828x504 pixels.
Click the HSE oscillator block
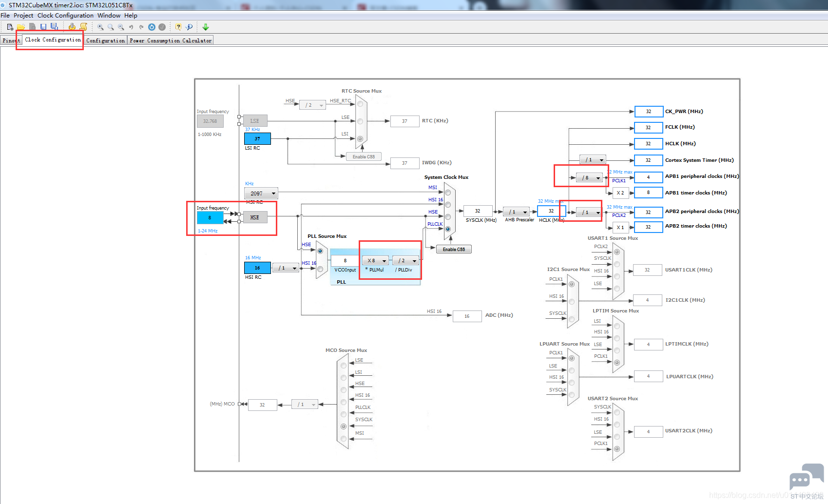tap(255, 217)
